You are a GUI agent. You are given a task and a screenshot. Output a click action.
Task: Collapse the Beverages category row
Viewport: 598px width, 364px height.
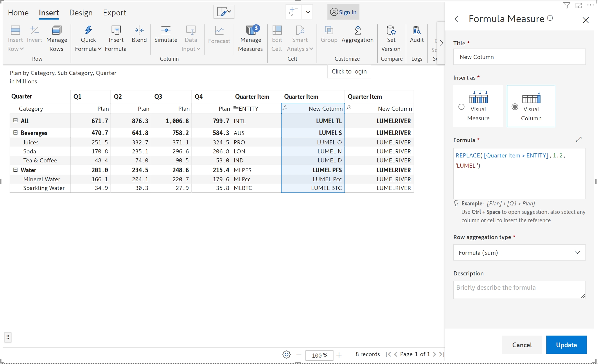16,133
